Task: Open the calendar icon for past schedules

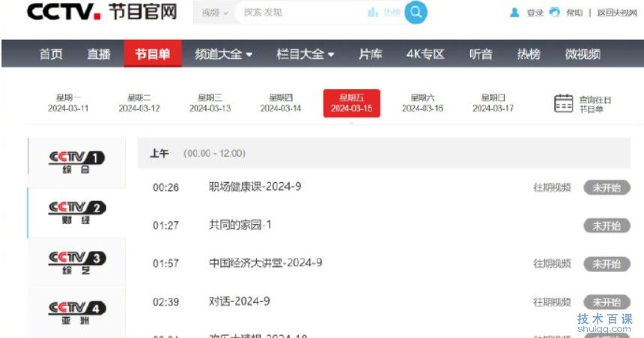Action: pyautogui.click(x=563, y=103)
